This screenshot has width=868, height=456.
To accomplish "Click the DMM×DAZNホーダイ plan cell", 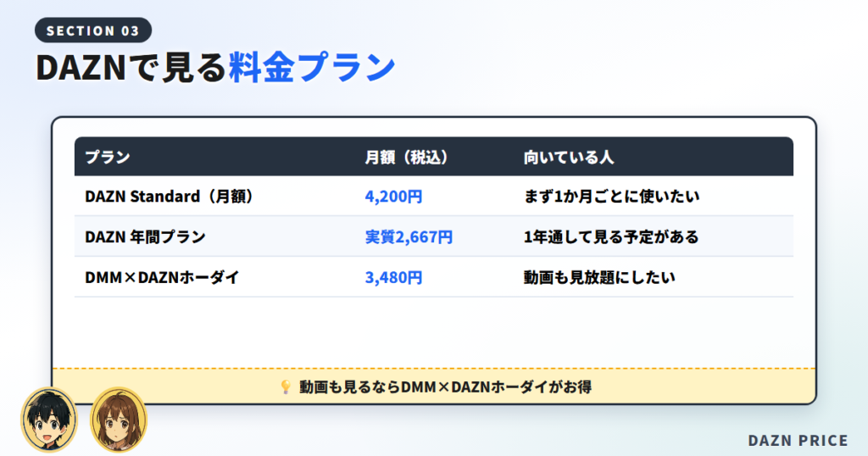I will pos(162,277).
